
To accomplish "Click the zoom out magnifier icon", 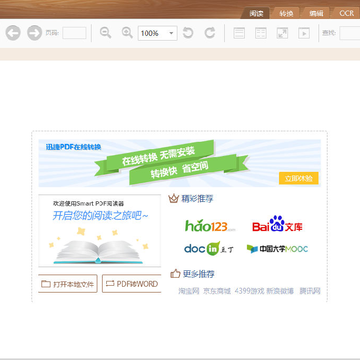I will [106, 33].
